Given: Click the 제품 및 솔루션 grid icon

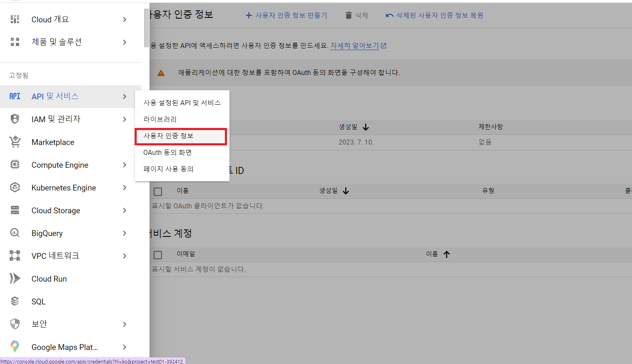Looking at the screenshot, I should 15,42.
